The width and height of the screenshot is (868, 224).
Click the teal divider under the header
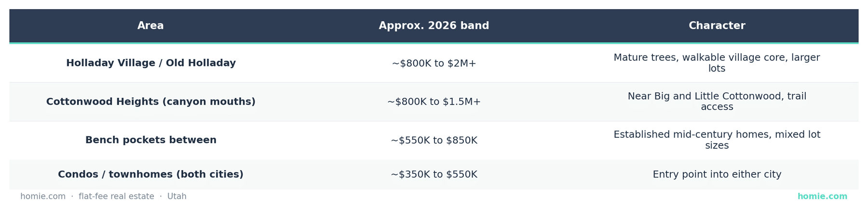(x=434, y=43)
